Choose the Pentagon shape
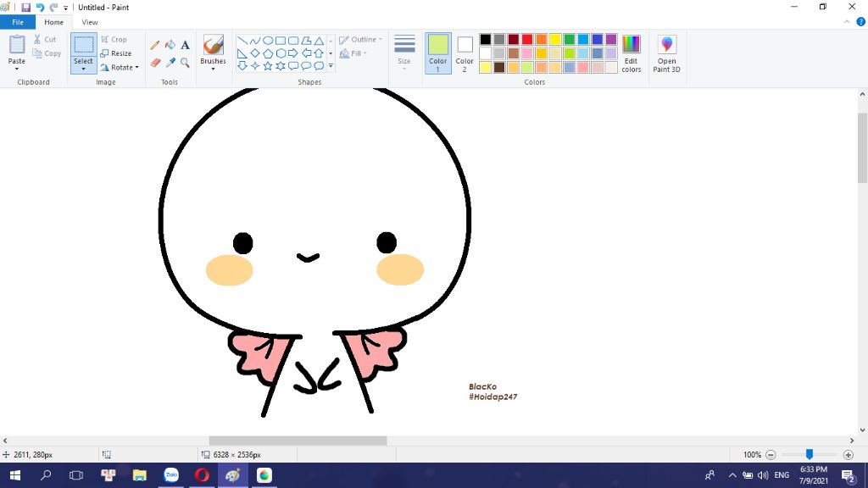868x488 pixels. (x=267, y=53)
